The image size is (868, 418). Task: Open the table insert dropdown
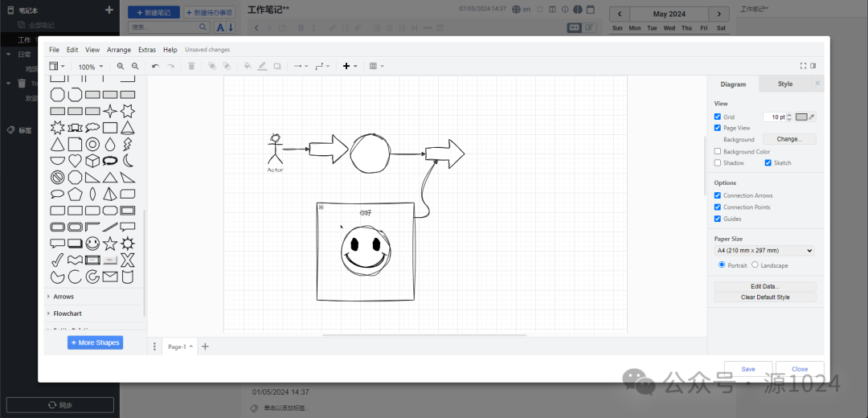click(376, 66)
